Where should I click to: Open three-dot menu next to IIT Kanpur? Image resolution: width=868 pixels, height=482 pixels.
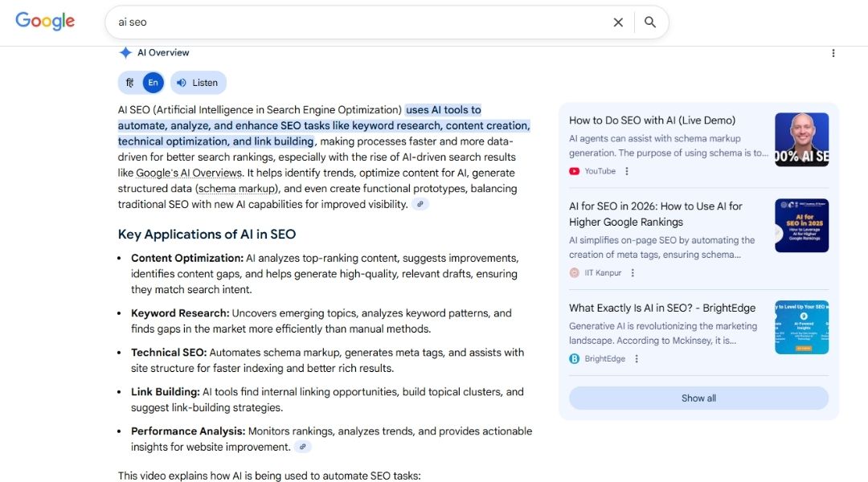[633, 273]
